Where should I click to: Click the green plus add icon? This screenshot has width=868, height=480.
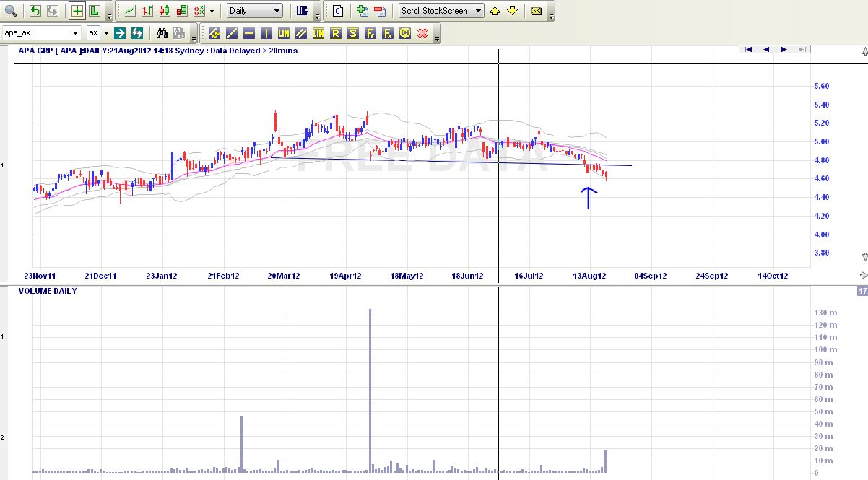362,11
